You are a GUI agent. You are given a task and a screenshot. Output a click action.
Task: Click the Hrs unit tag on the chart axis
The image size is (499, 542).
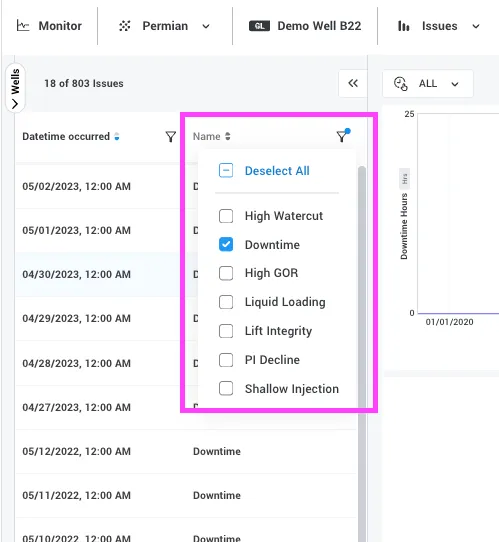coord(404,179)
